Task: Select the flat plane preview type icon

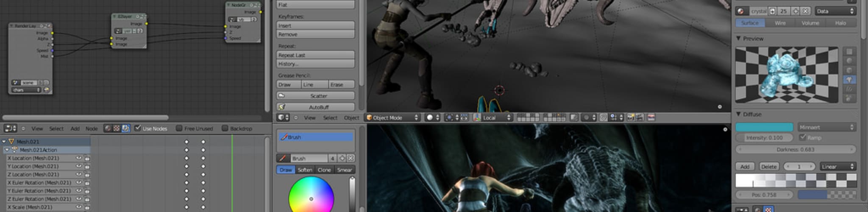Action: [x=849, y=51]
